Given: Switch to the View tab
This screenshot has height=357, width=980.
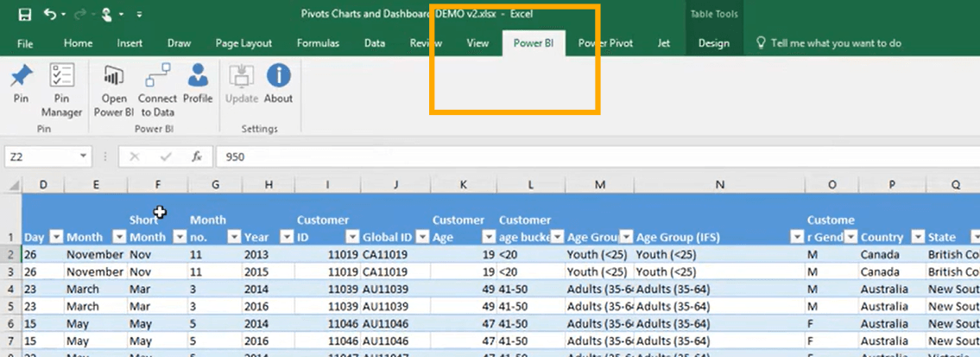Looking at the screenshot, I should coord(477,43).
